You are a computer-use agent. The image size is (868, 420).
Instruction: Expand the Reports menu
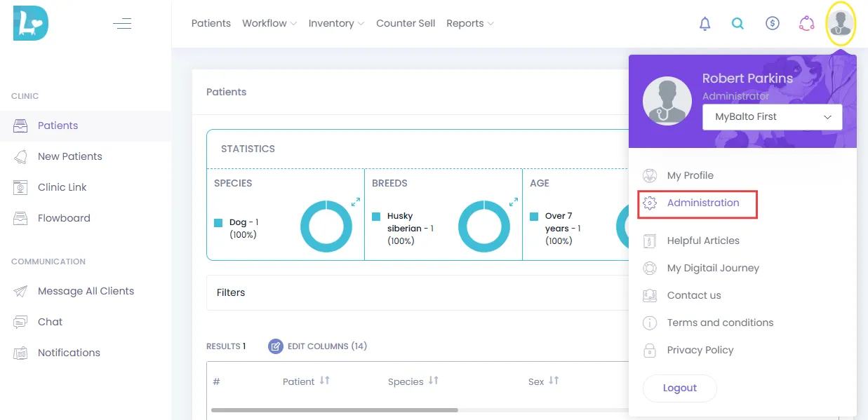coord(470,23)
